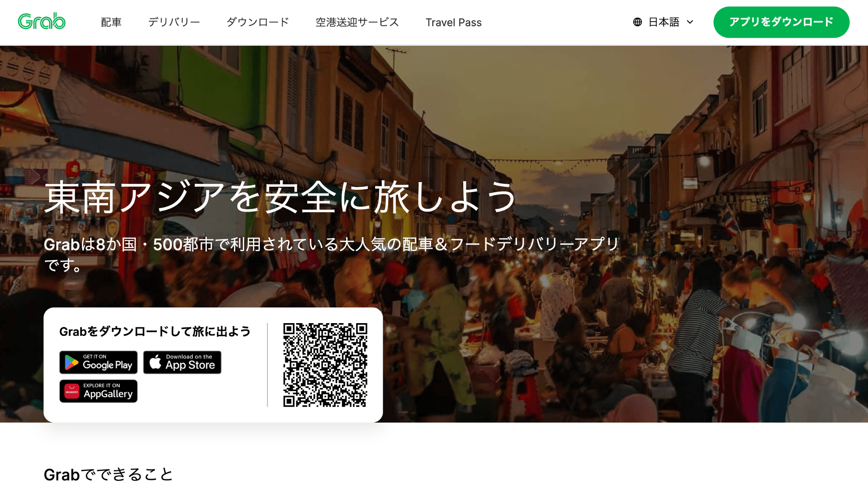This screenshot has height=501, width=868.
Task: Click the globe icon beside 日本語
Action: [x=637, y=22]
